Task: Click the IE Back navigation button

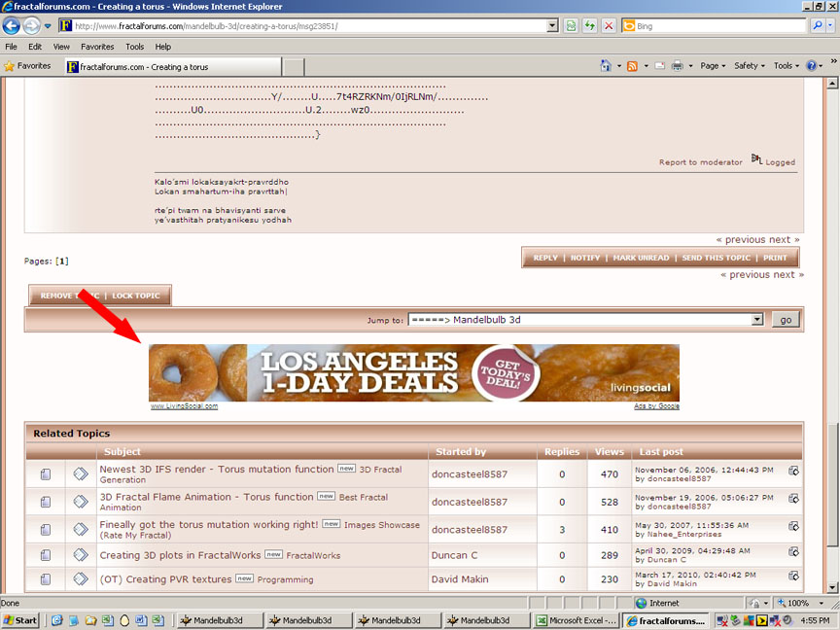Action: tap(13, 26)
